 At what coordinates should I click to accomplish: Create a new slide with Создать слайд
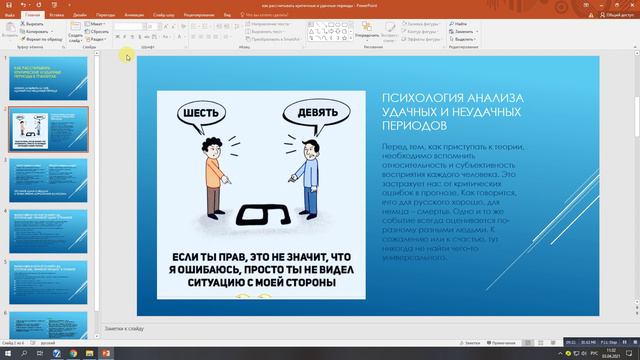(75, 32)
